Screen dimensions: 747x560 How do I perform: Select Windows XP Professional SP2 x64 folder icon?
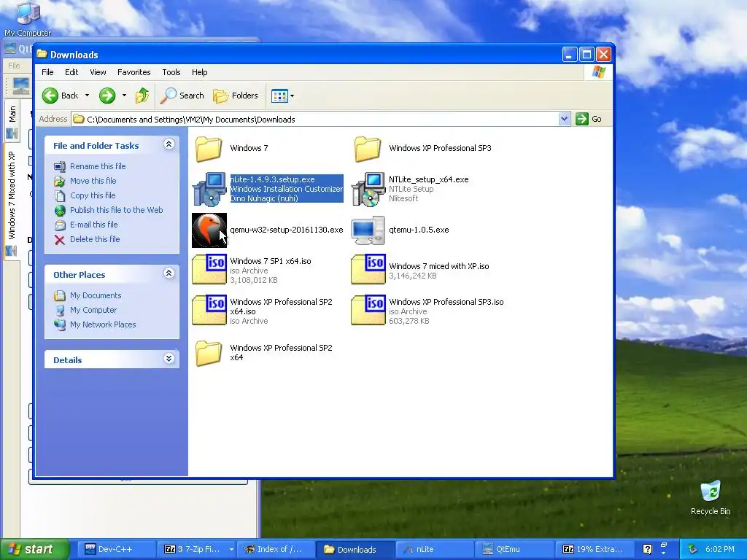209,353
